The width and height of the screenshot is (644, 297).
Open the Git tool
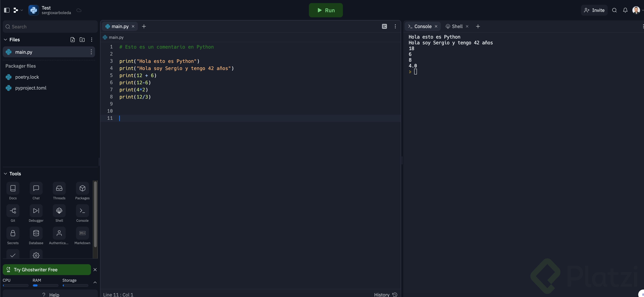pos(13,213)
